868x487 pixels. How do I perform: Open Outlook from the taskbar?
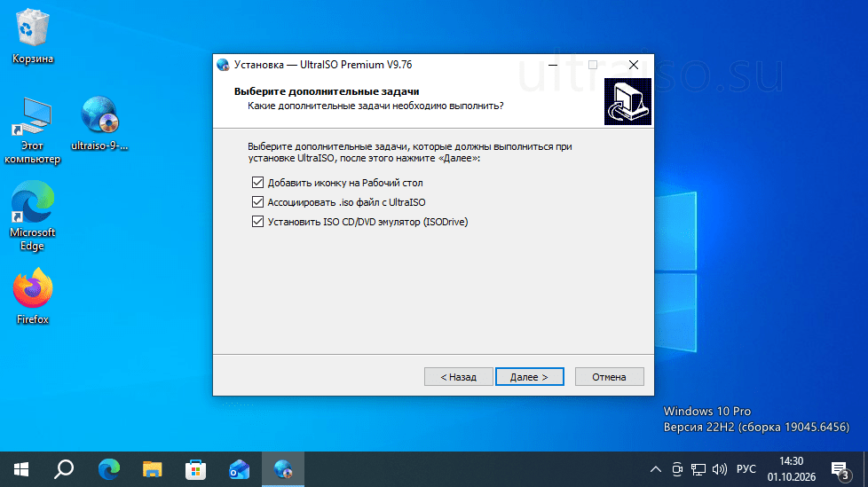tap(239, 469)
